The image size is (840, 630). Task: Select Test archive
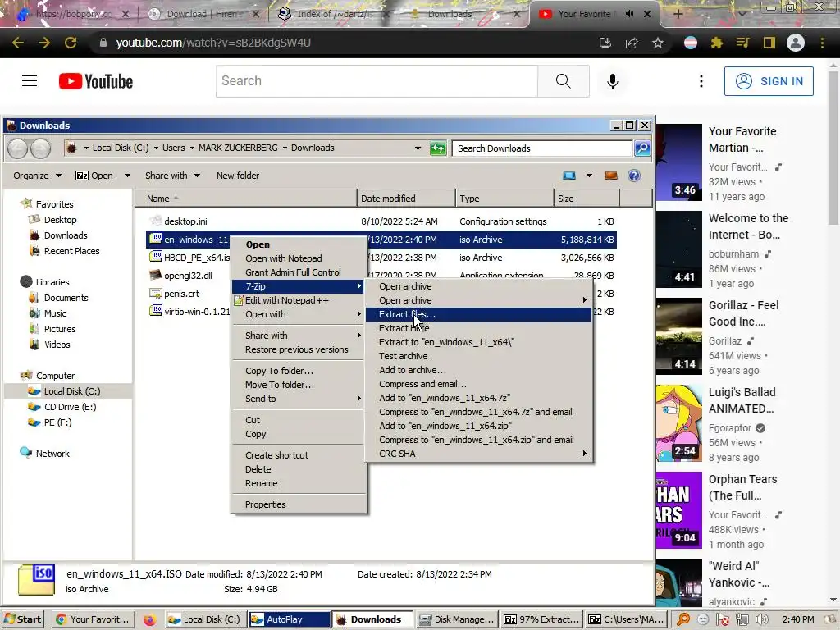pos(478,356)
